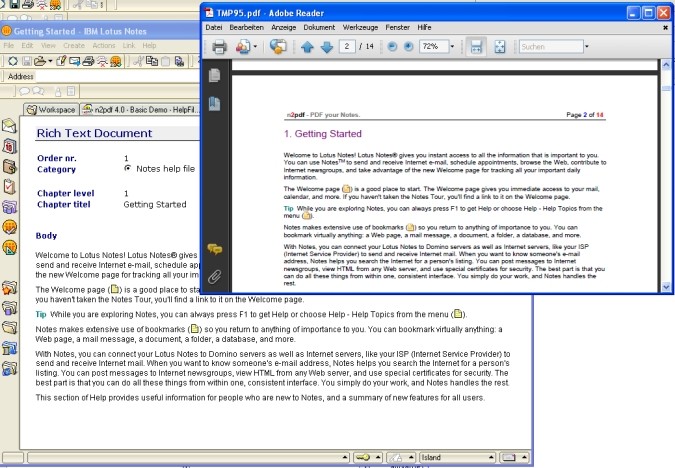This screenshot has width=675, height=468.
Task: Open the Calendar bookmark in Lotus Notes sidebar
Action: point(9,146)
